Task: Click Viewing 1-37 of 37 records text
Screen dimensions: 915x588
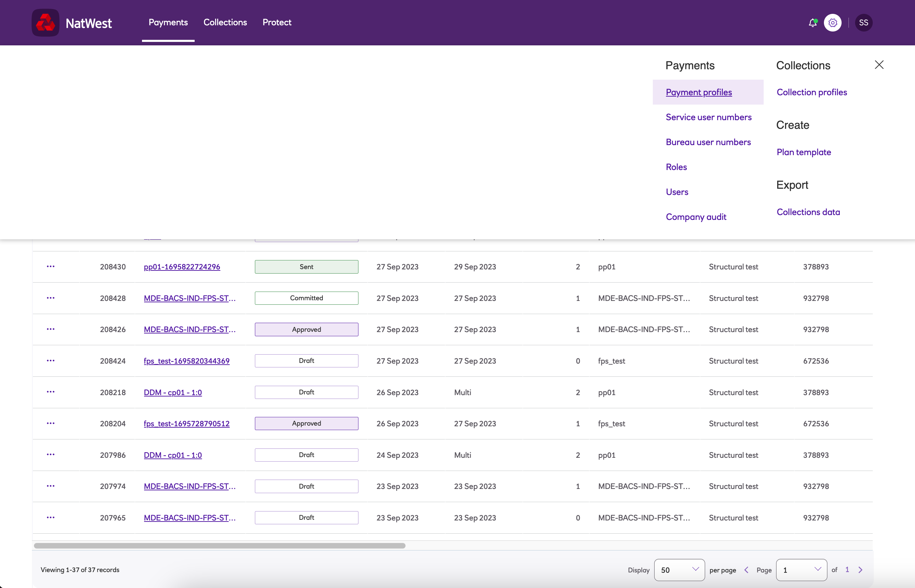Action: pos(80,570)
